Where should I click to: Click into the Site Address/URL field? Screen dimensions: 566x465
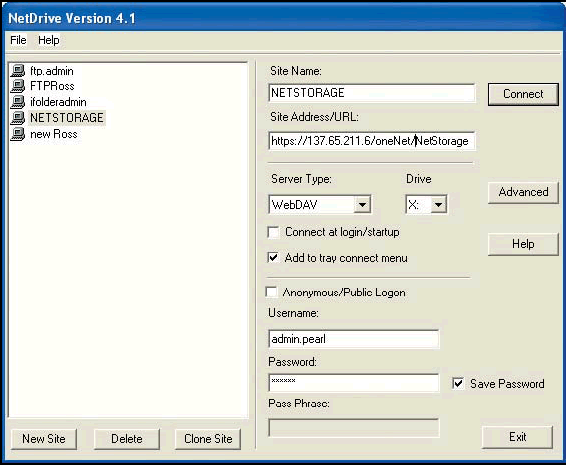click(x=372, y=141)
